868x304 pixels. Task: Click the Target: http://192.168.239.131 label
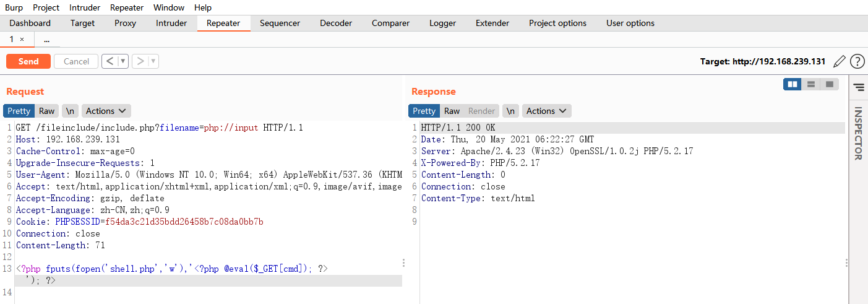point(763,61)
